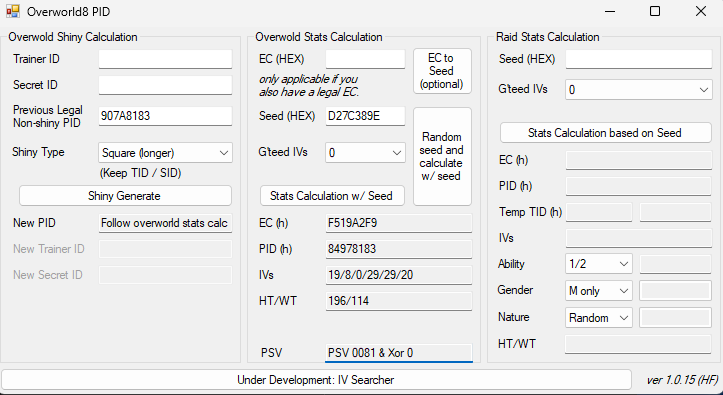Minimize the Overworld8 PID window
The image size is (723, 395).
click(x=610, y=12)
